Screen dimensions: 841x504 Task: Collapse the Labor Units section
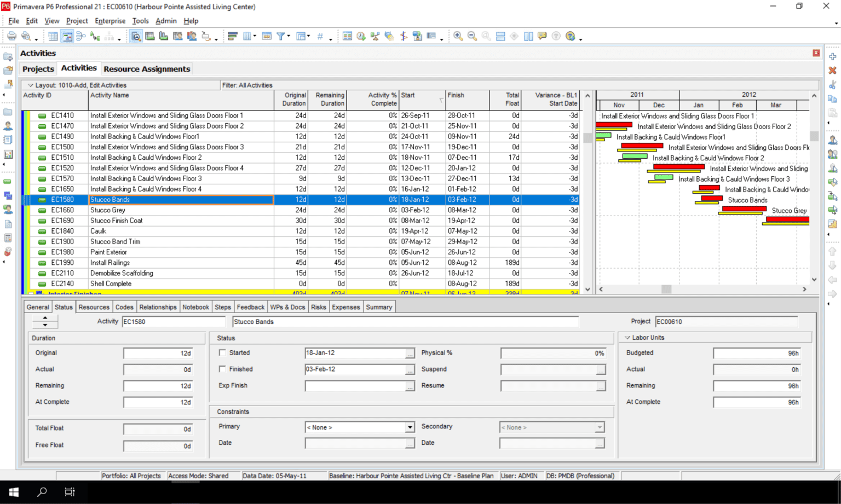pos(627,337)
